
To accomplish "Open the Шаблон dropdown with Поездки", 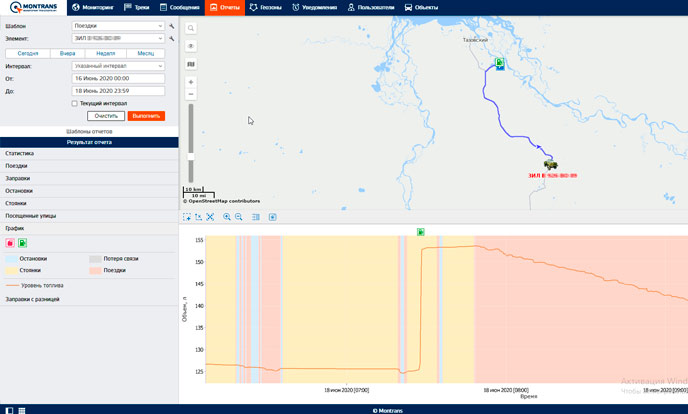I will [x=118, y=26].
